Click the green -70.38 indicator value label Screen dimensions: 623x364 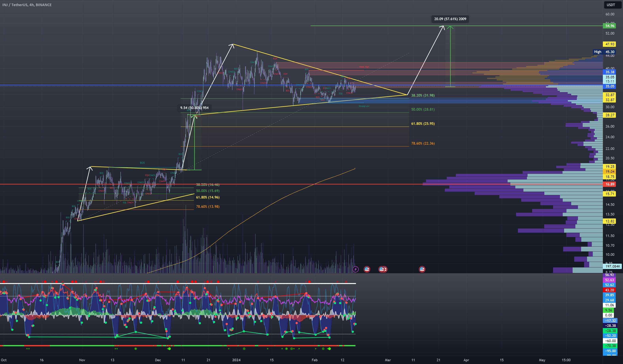pyautogui.click(x=610, y=346)
